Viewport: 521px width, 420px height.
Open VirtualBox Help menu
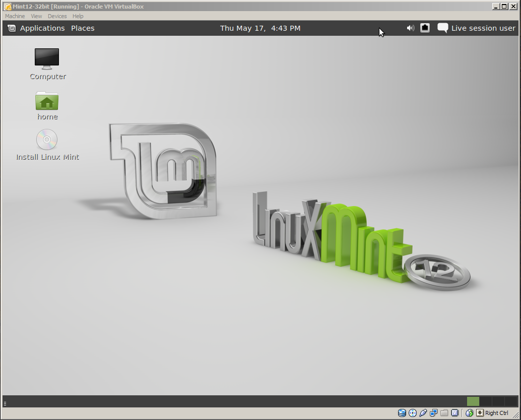[x=78, y=16]
